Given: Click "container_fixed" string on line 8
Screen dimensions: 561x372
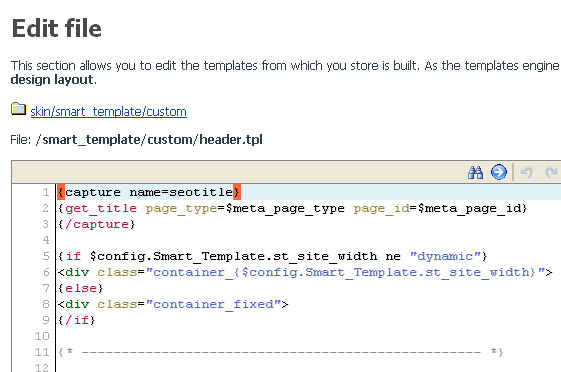Looking at the screenshot, I should pos(213,304).
